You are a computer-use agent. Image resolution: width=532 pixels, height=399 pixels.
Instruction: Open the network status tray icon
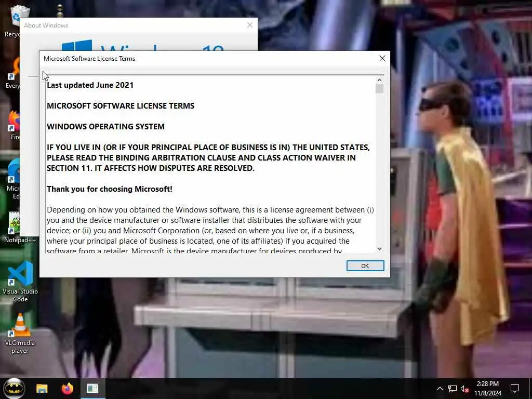pyautogui.click(x=453, y=389)
